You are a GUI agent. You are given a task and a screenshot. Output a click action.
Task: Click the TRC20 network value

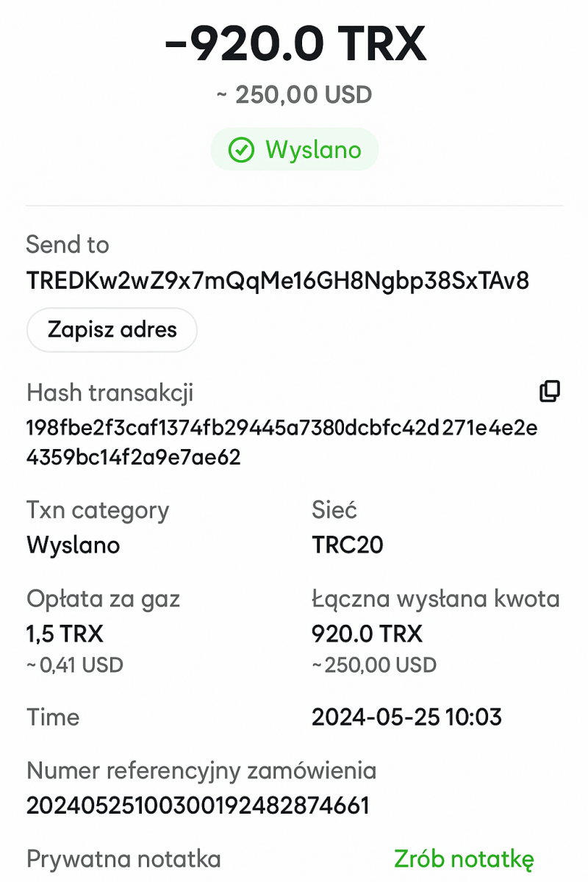pos(348,545)
